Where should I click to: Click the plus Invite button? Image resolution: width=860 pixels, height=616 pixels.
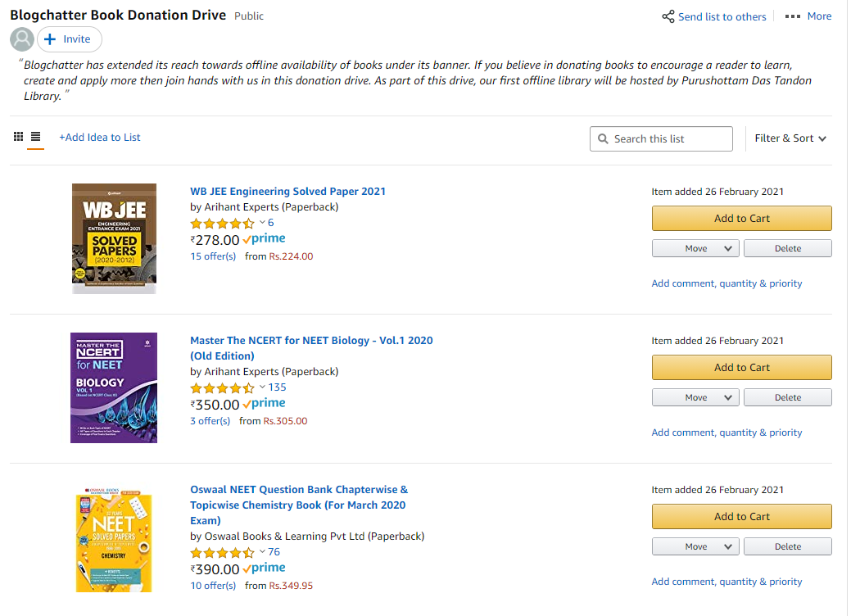pos(69,39)
